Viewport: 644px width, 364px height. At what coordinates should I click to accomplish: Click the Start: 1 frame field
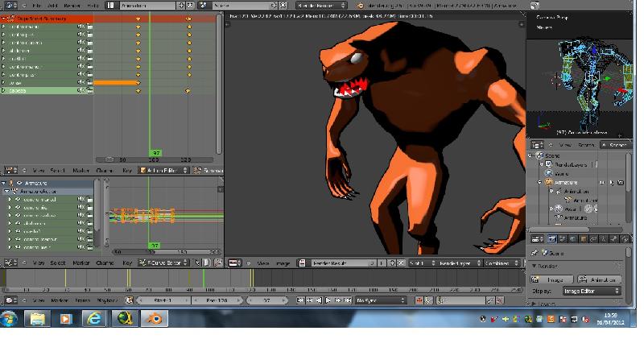pos(163,300)
